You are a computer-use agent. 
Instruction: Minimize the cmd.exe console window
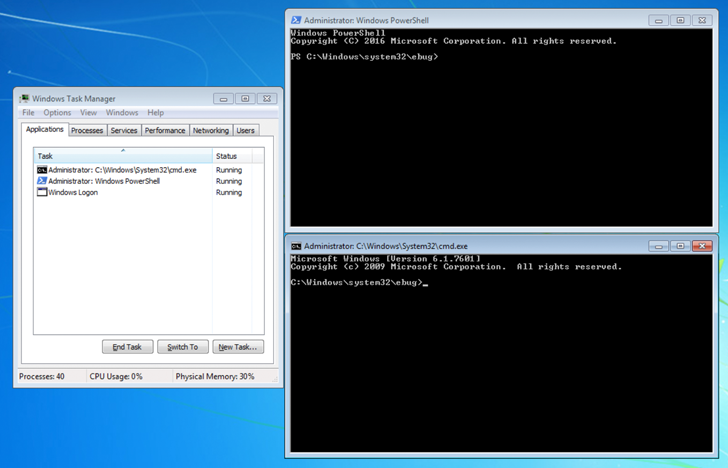[x=659, y=246]
